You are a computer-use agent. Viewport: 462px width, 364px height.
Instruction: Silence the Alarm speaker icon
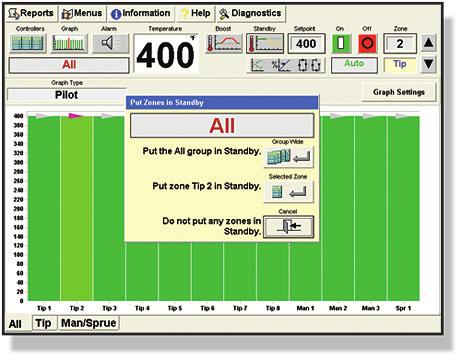[x=110, y=43]
